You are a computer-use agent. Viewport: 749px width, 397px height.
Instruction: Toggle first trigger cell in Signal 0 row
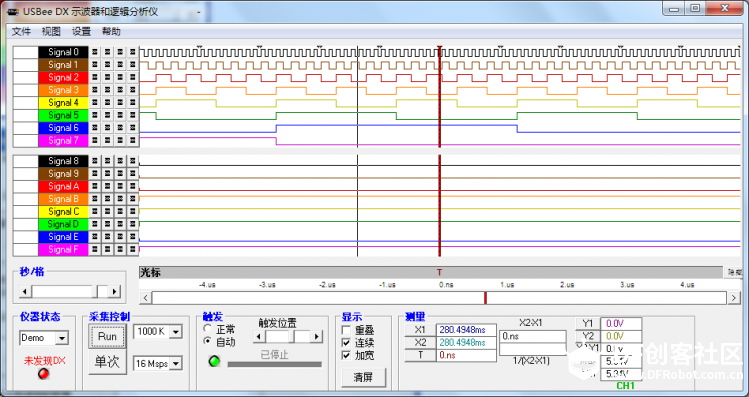[x=95, y=52]
